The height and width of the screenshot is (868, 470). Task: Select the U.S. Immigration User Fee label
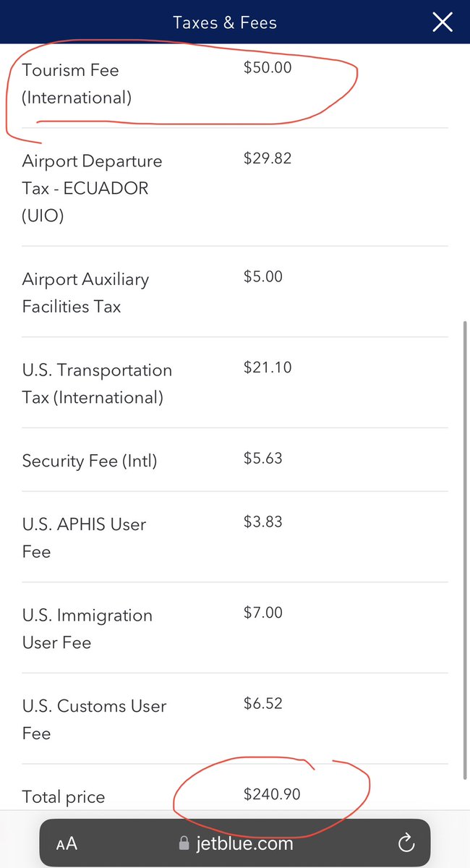(87, 629)
